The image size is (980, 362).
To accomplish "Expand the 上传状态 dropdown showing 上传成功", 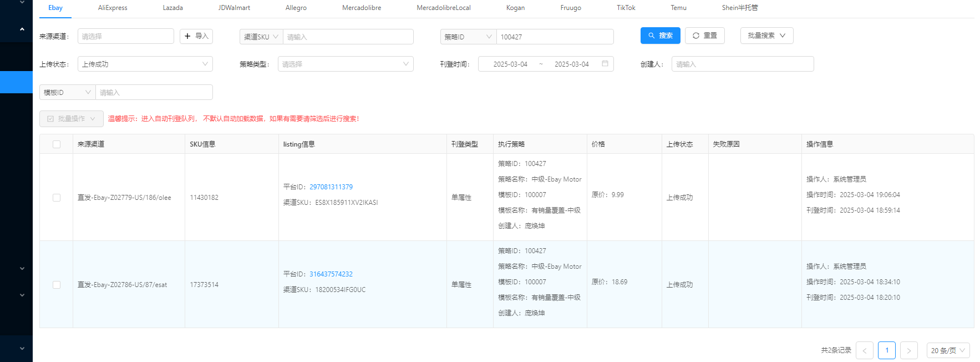I will 145,64.
